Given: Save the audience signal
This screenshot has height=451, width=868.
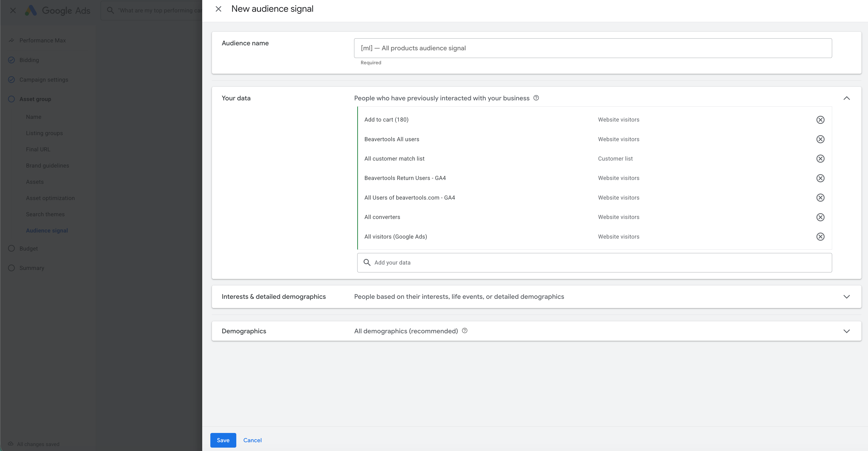Looking at the screenshot, I should (223, 440).
